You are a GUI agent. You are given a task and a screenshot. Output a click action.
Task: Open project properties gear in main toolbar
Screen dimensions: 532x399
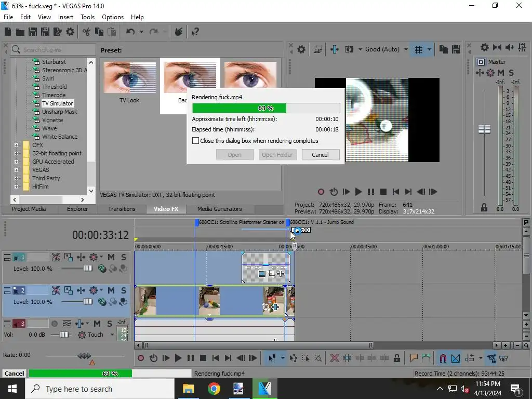pos(70,32)
